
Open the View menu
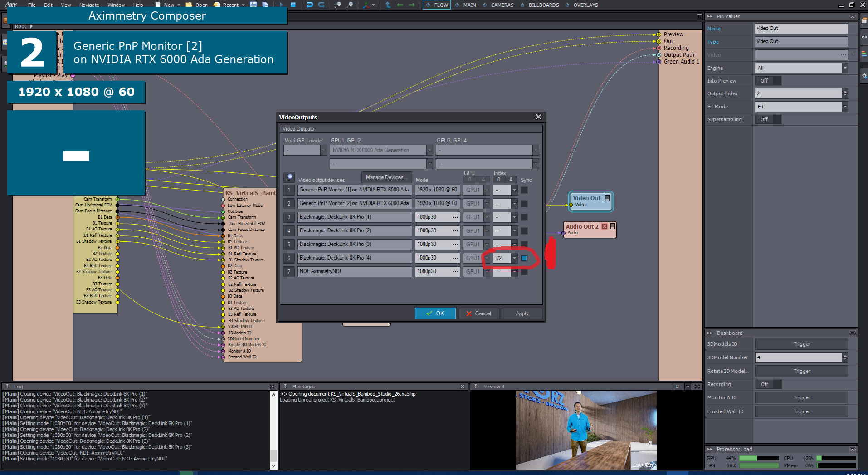tap(66, 5)
